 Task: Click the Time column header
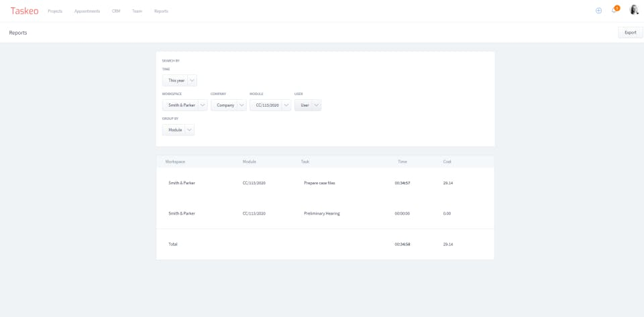(402, 162)
